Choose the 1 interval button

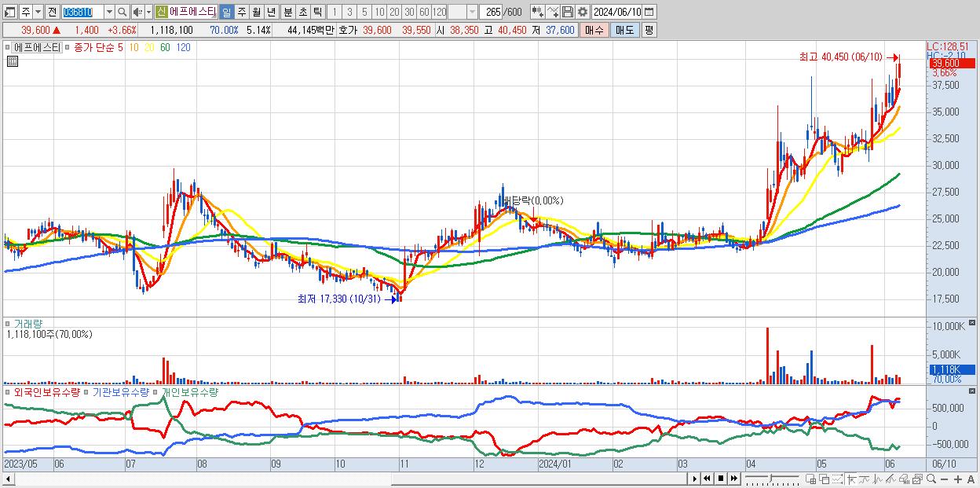pyautogui.click(x=334, y=12)
